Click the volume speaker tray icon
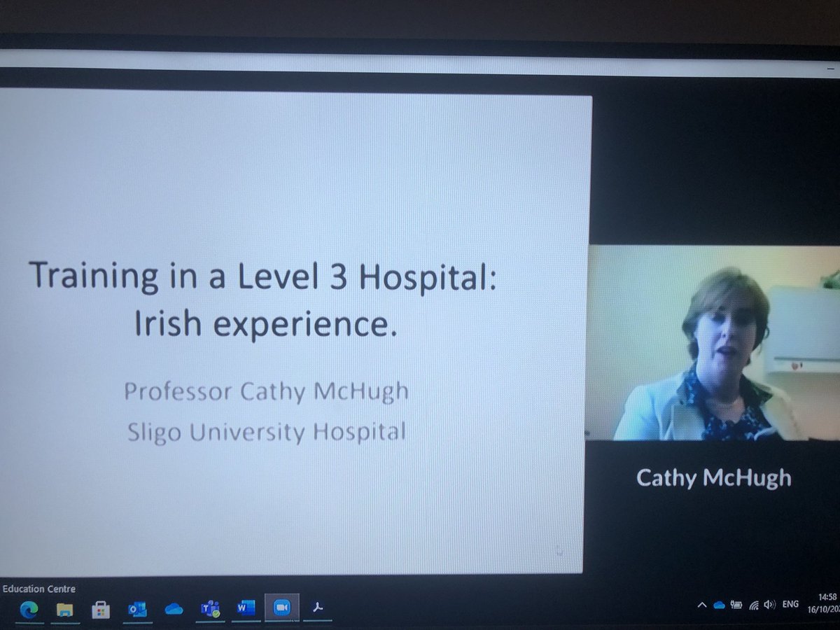This screenshot has width=840, height=630. (770, 603)
